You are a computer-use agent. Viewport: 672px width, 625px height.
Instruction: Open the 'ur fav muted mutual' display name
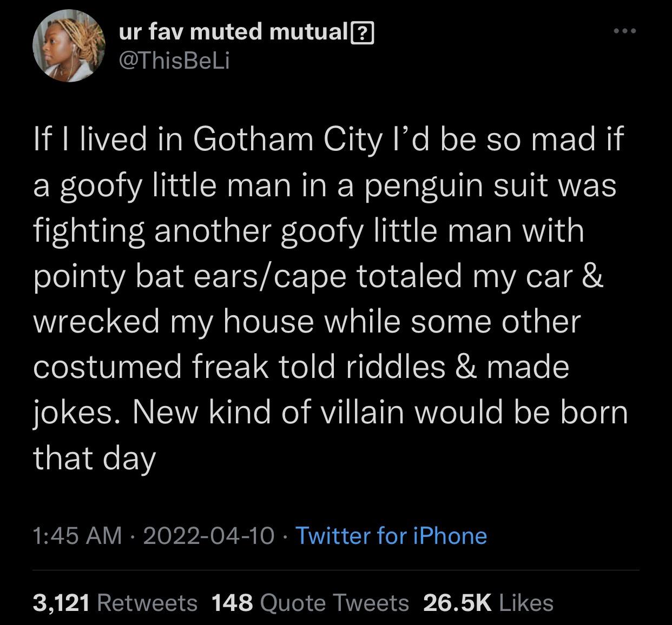234,34
